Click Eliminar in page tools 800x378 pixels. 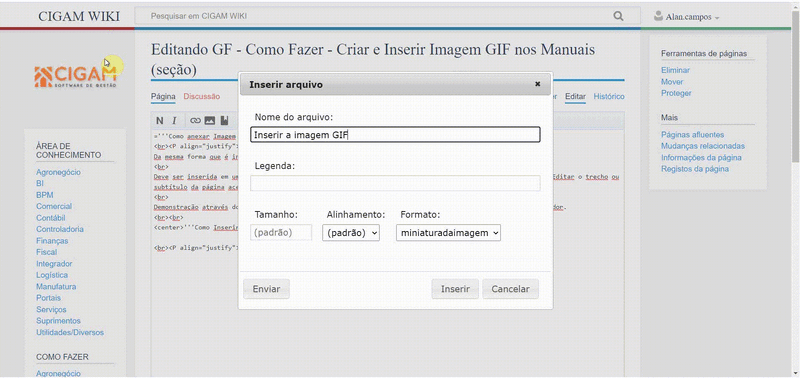(675, 70)
